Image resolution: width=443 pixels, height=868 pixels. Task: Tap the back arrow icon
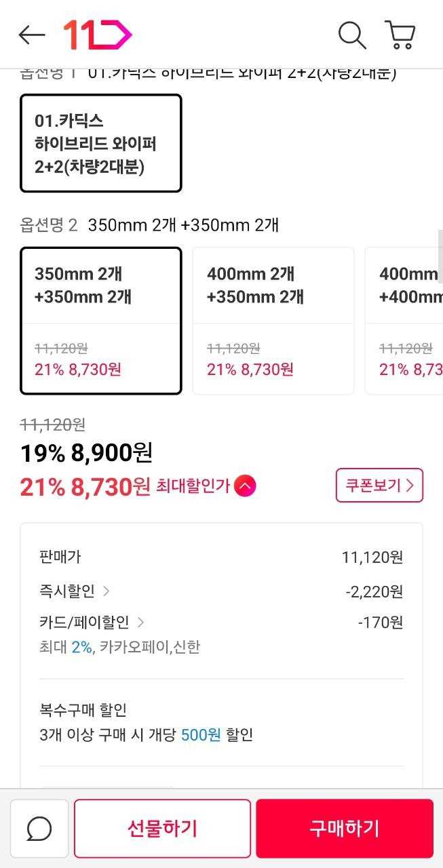[31, 35]
